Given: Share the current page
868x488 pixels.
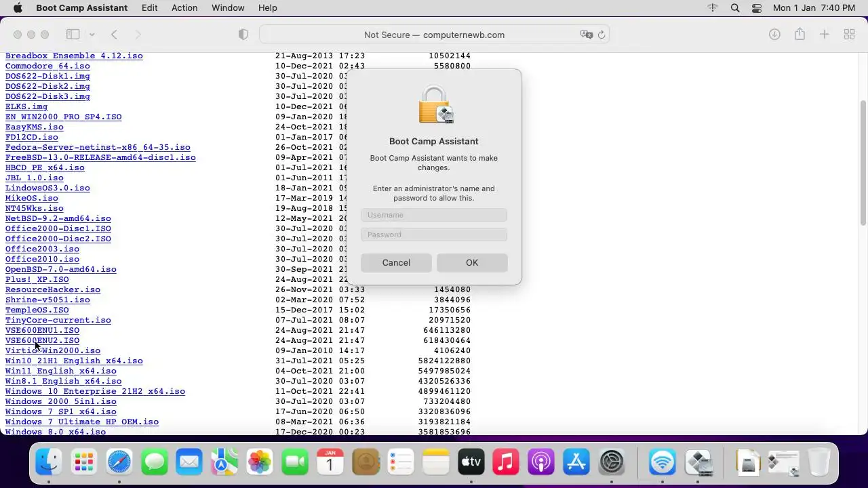Looking at the screenshot, I should [x=800, y=35].
